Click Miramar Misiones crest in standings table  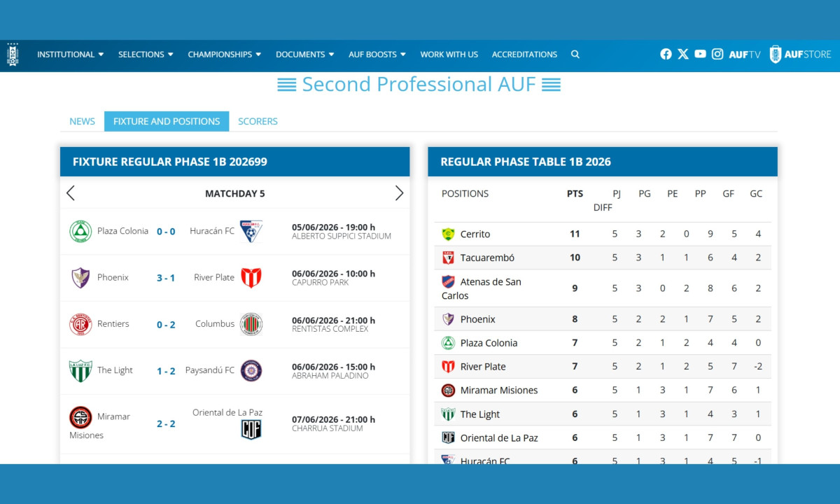point(448,391)
